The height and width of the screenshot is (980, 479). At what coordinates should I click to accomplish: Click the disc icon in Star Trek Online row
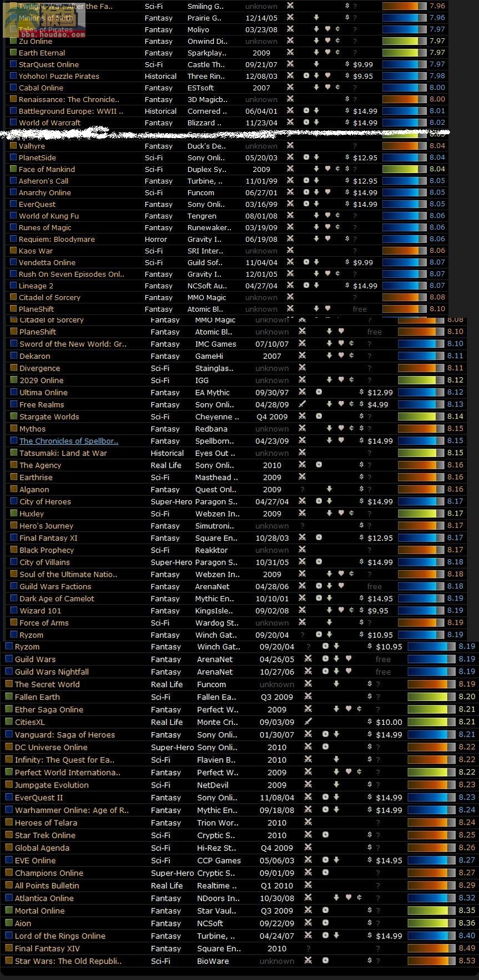click(x=325, y=835)
